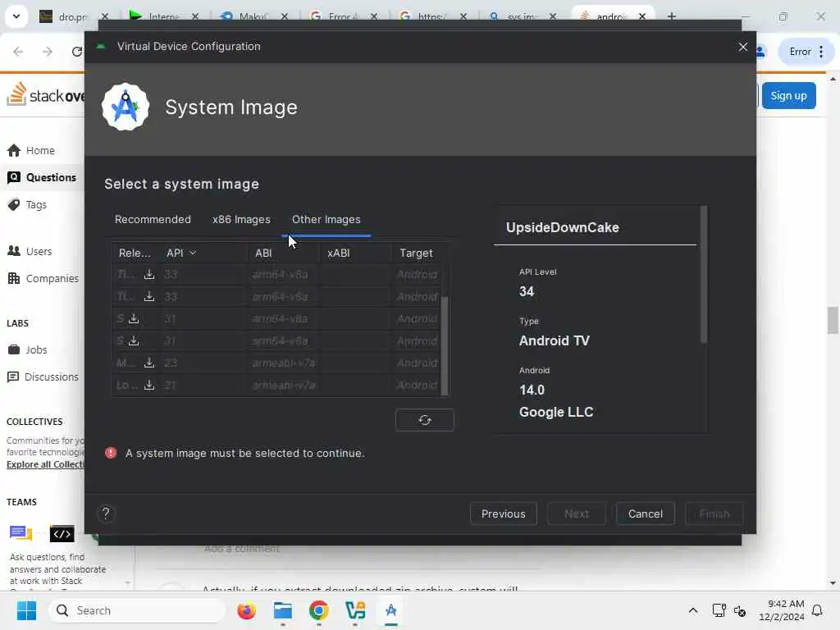Open File Explorer from the taskbar

click(x=283, y=610)
